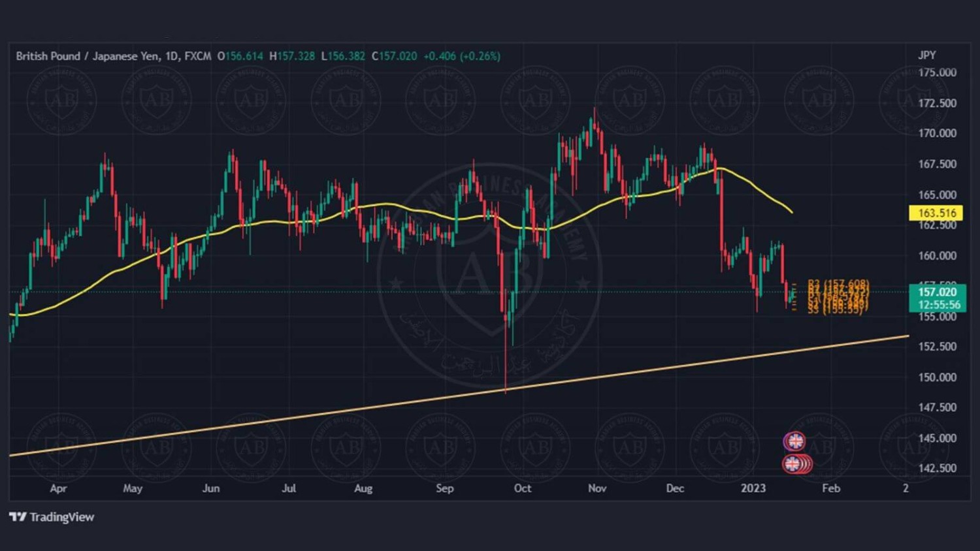Open the 1D interval label in chart header
The width and height of the screenshot is (980, 551).
[172, 56]
